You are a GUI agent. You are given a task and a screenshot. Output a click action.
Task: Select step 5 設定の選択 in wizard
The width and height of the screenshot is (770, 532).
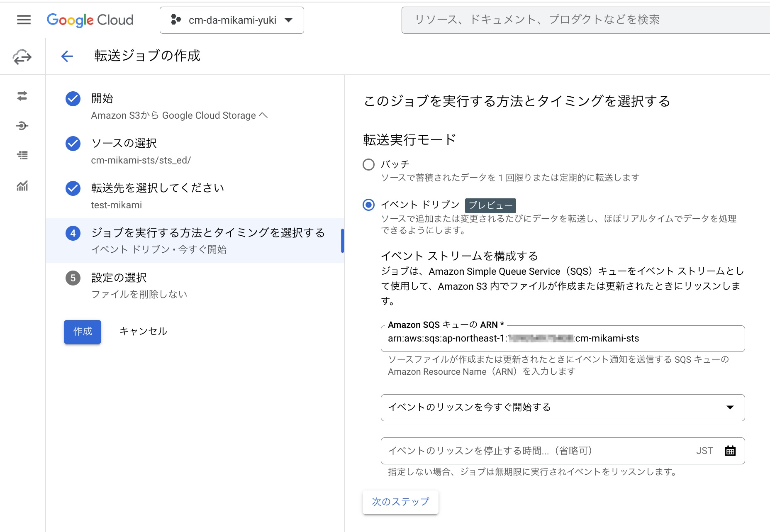tap(119, 277)
